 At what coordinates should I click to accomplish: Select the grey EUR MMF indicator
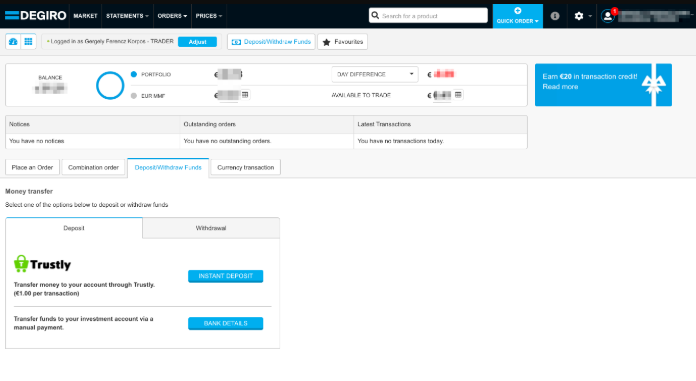coord(134,95)
